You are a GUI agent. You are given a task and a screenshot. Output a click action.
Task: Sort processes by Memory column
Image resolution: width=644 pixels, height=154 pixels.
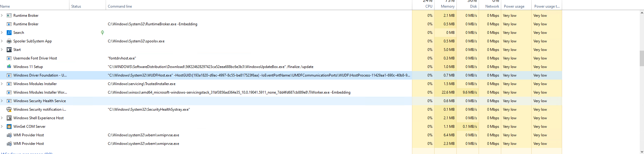coord(447,6)
